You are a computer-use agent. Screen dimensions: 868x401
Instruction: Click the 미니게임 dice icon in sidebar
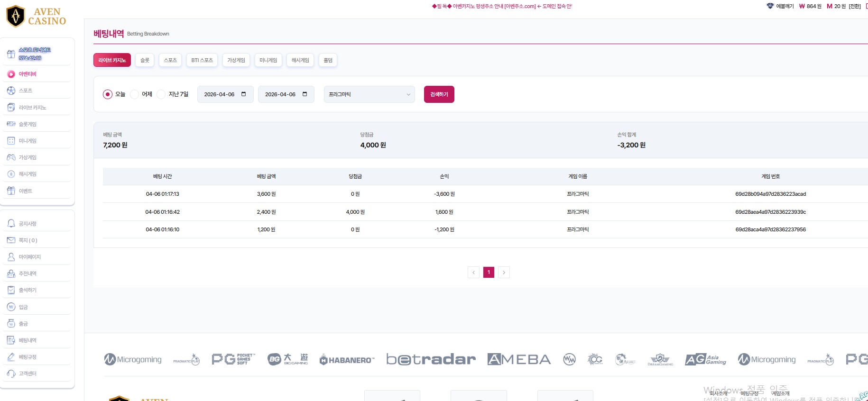[x=11, y=141]
